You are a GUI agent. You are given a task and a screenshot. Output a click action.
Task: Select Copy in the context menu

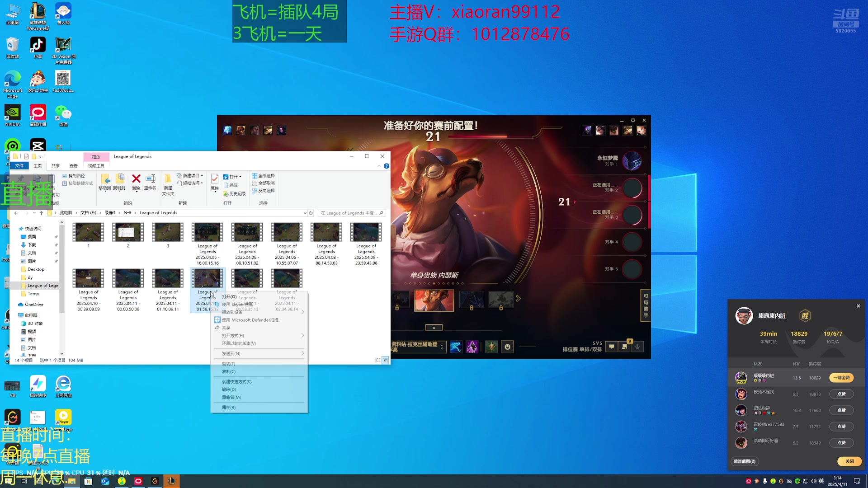pyautogui.click(x=229, y=371)
